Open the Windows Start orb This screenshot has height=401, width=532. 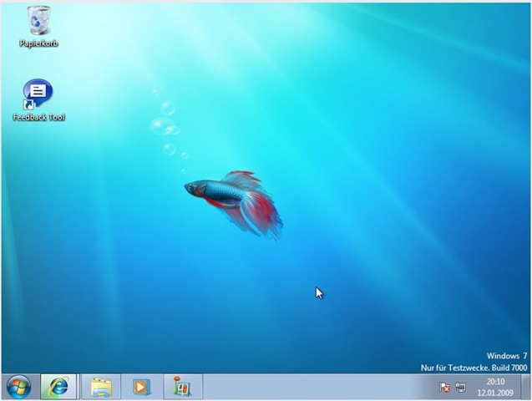[18, 387]
